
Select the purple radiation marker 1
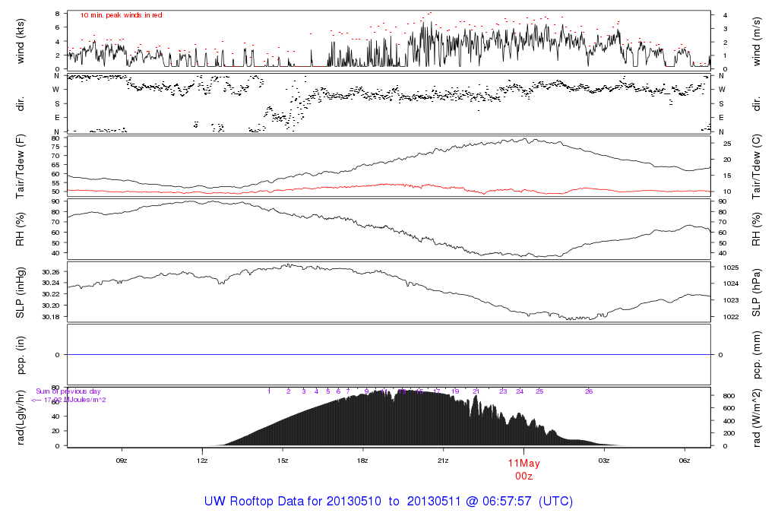(x=269, y=391)
